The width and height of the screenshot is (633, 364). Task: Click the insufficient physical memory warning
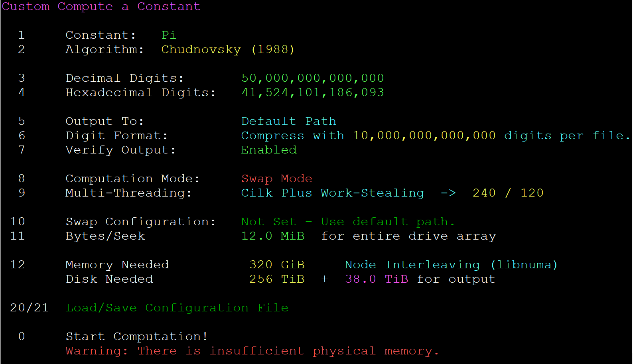[x=252, y=351]
